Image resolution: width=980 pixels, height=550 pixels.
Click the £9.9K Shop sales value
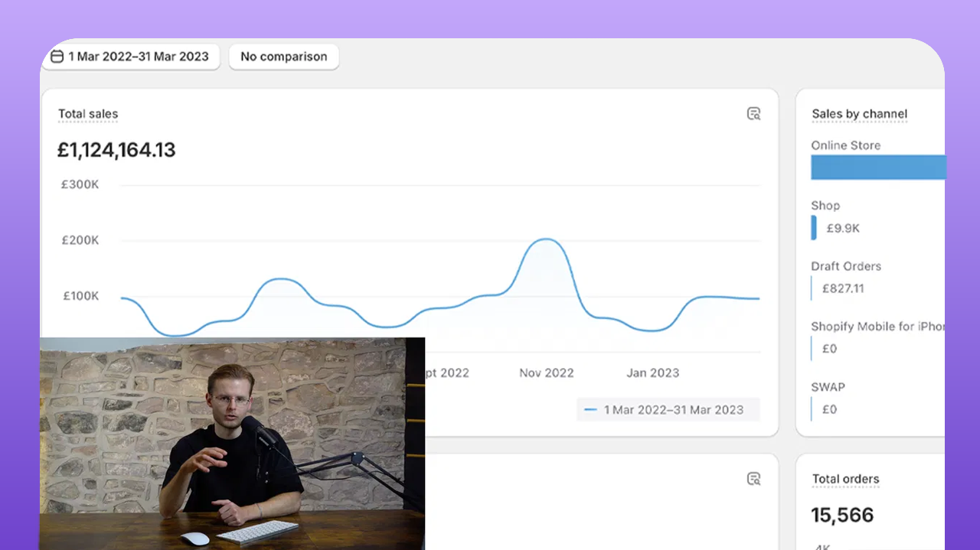point(843,228)
